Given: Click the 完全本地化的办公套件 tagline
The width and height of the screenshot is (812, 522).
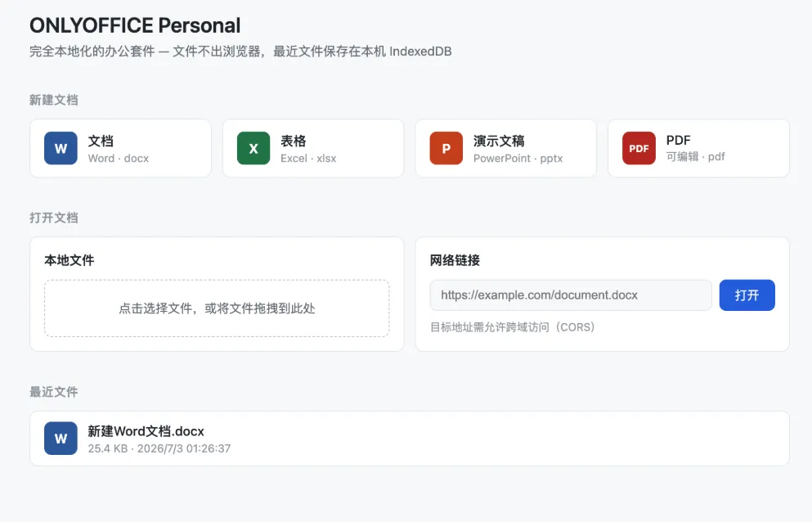Looking at the screenshot, I should tap(240, 52).
